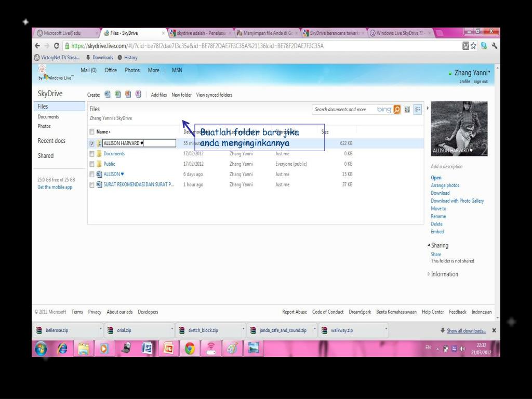Viewport: 532px width, 399px height.
Task: Click the Search documents and more field
Action: click(344, 109)
